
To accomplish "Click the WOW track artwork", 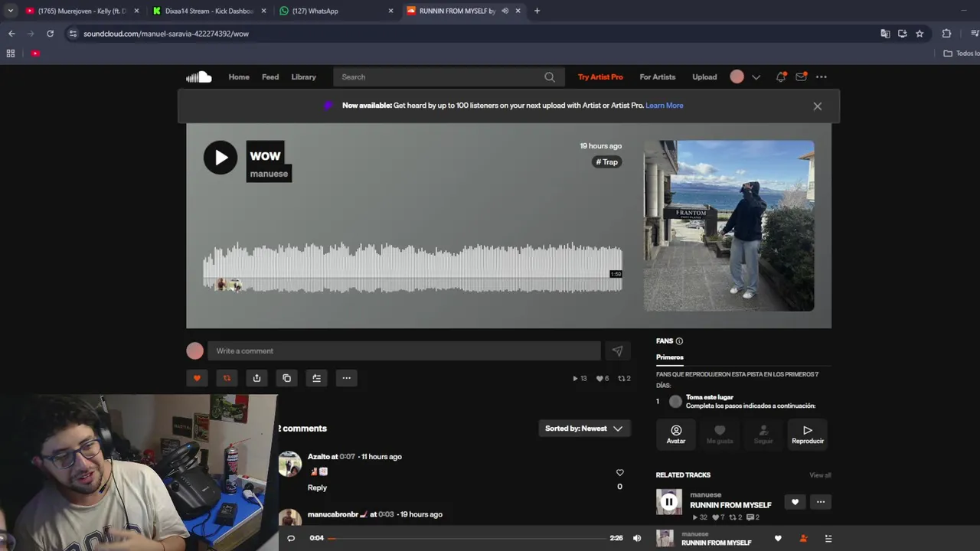I will click(729, 226).
